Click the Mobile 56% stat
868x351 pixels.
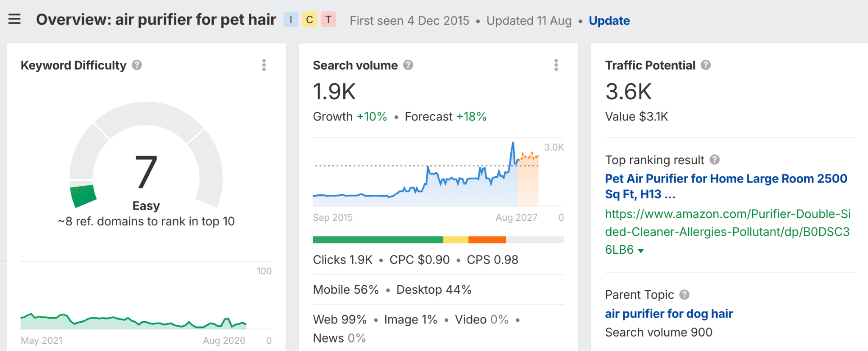pos(346,289)
